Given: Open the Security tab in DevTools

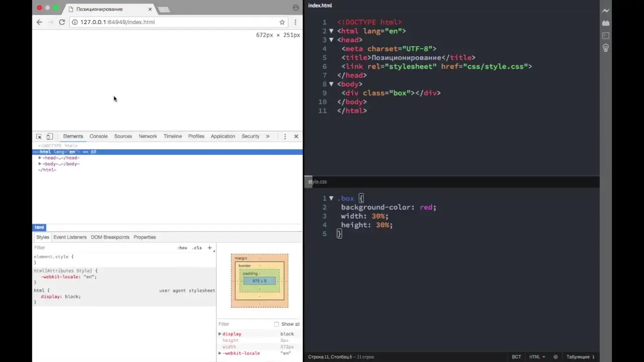Looking at the screenshot, I should point(251,136).
